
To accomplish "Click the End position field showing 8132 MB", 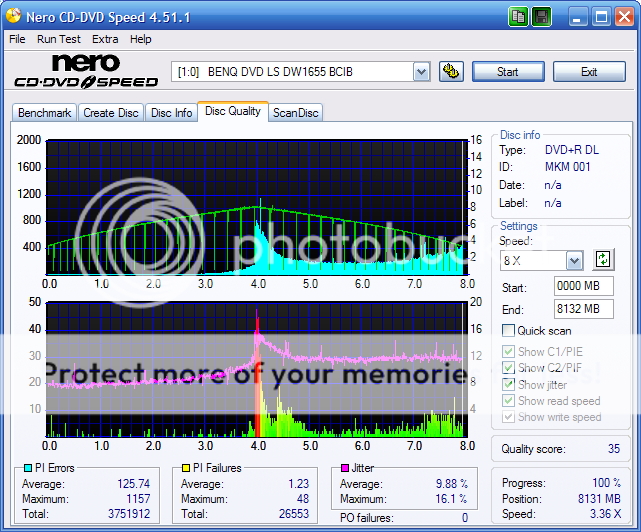I will click(x=584, y=309).
